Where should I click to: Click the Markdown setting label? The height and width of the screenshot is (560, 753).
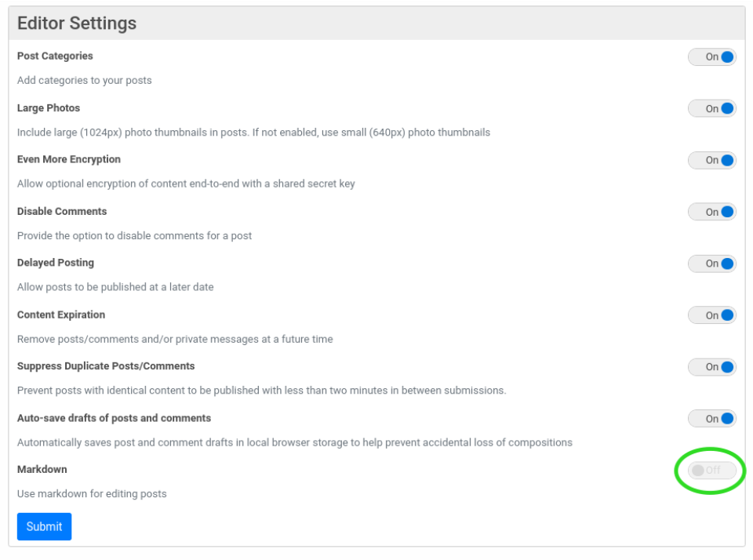point(42,469)
